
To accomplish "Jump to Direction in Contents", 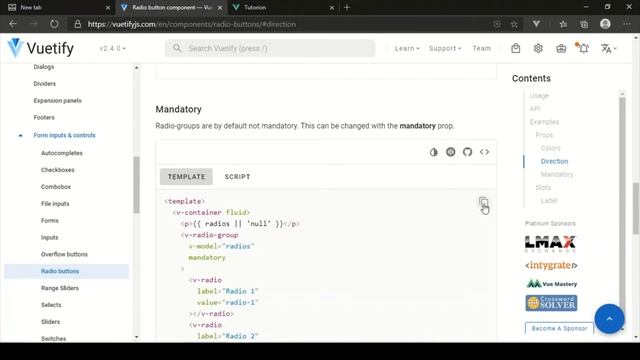I will point(554,161).
